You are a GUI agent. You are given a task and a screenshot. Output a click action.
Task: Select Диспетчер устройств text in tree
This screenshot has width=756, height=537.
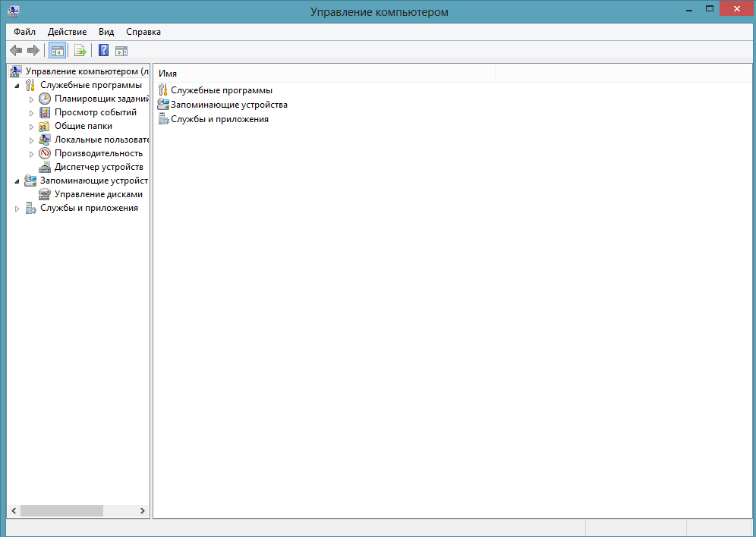coord(99,167)
